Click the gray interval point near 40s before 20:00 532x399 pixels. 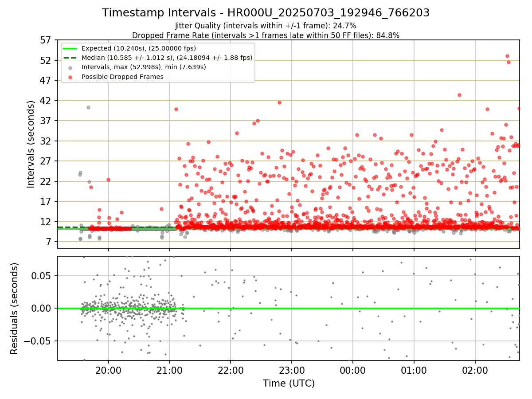[x=88, y=107]
